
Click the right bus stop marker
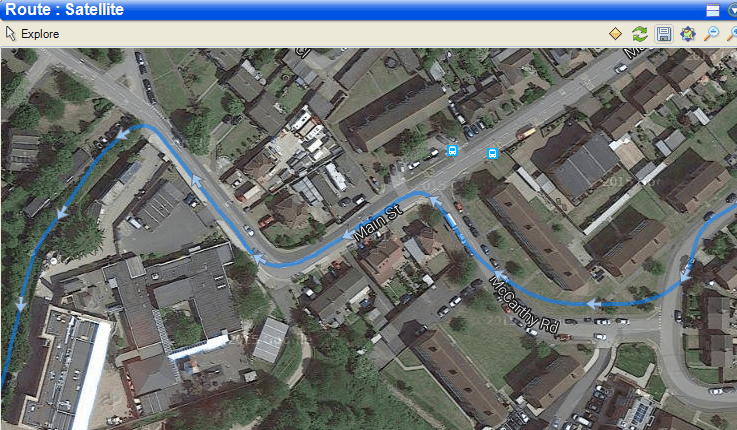point(492,153)
